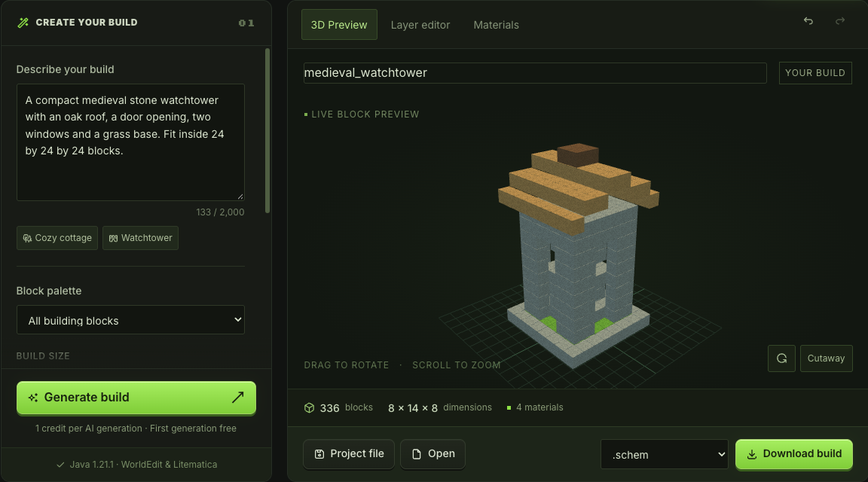Click the magic wand icon beside Create Your Build
This screenshot has height=482, width=868.
[23, 23]
